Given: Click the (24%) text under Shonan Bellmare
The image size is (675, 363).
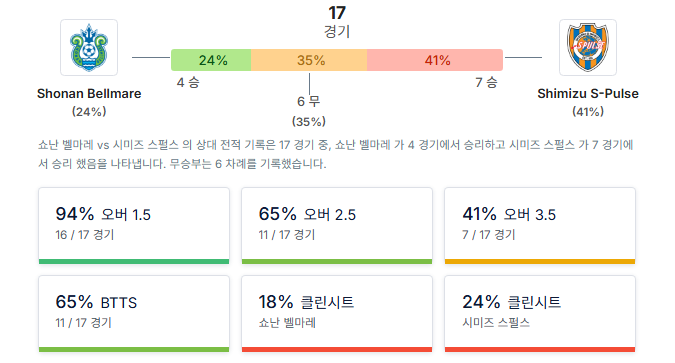Looking at the screenshot, I should pos(89,112).
